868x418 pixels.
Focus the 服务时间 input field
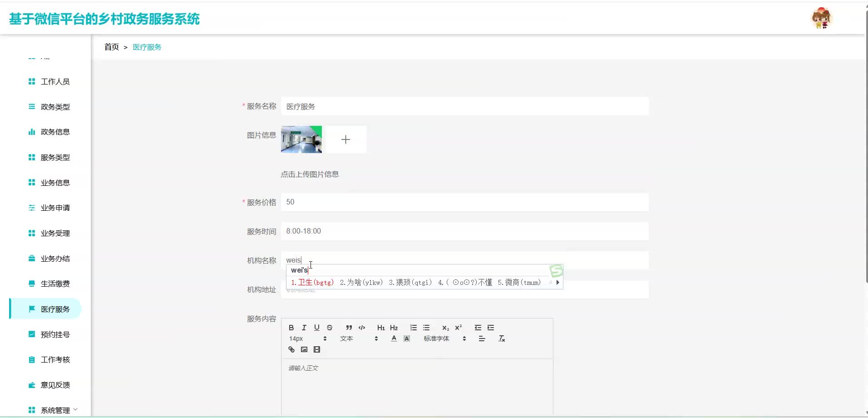click(x=464, y=231)
